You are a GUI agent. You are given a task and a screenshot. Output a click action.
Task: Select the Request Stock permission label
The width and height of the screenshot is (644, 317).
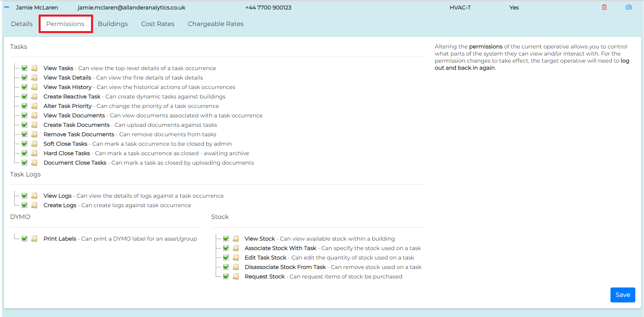tap(265, 276)
